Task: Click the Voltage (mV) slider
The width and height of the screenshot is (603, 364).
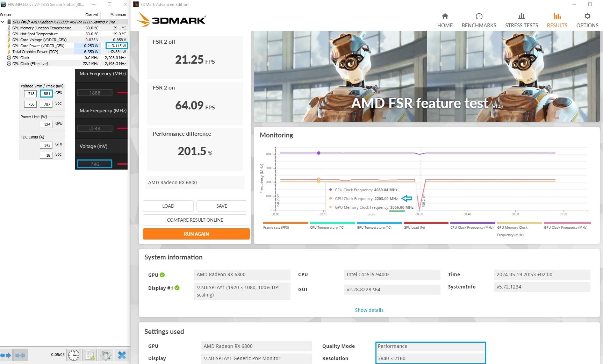Action: (122, 164)
